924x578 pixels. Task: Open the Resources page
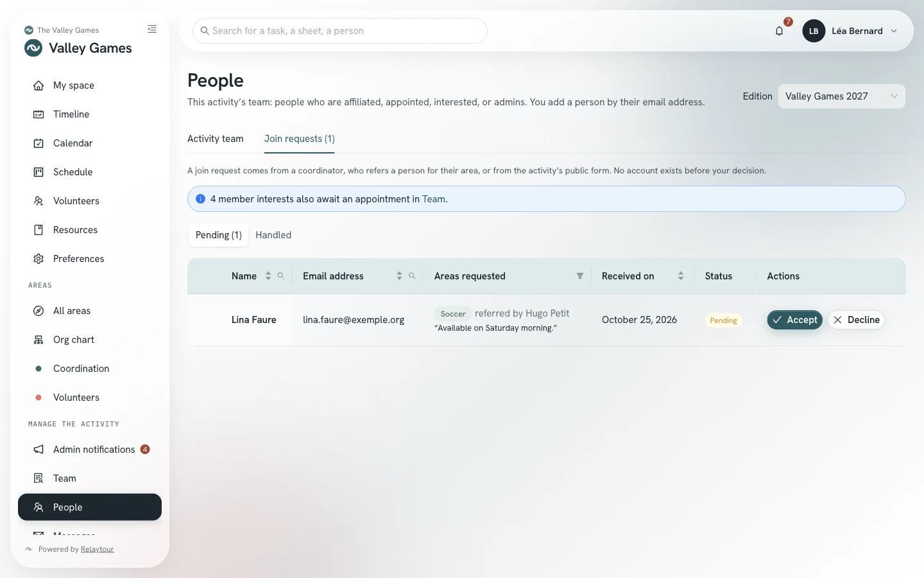pyautogui.click(x=90, y=230)
